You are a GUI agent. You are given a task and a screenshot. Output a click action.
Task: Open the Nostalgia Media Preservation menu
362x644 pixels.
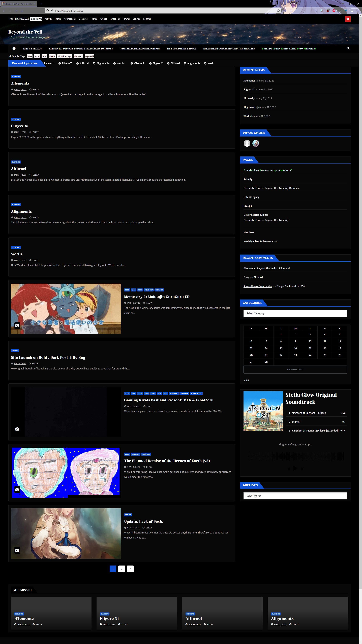(140, 49)
